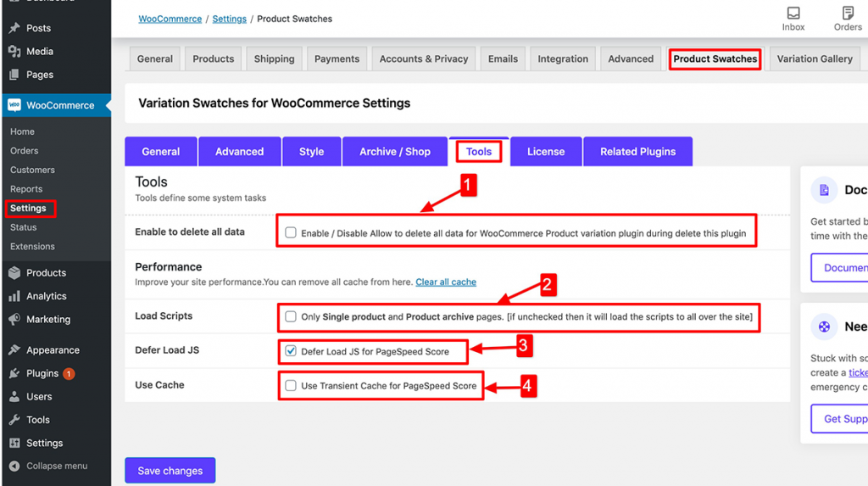Click the Media icon in sidebar
Screen dimensions: 868x486
(x=14, y=51)
